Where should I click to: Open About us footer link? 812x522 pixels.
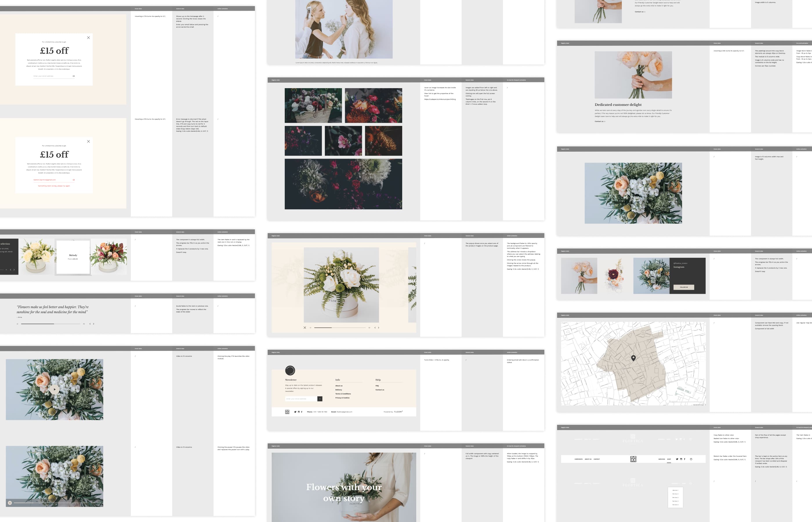(339, 386)
